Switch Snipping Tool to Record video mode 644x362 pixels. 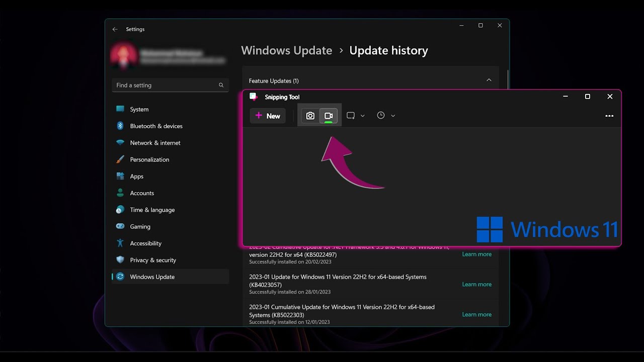pyautogui.click(x=329, y=116)
